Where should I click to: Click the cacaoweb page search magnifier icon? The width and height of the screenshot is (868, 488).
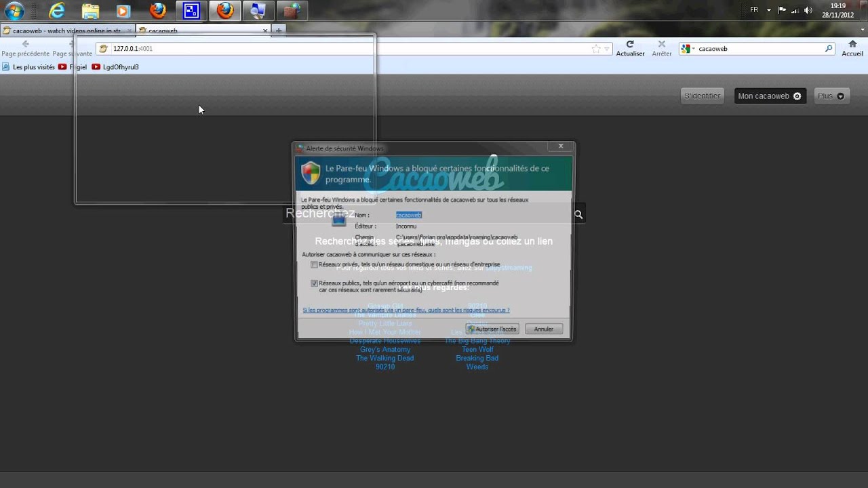(578, 214)
